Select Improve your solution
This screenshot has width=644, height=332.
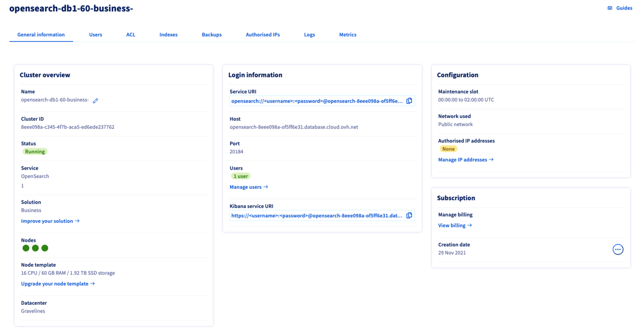(50, 221)
